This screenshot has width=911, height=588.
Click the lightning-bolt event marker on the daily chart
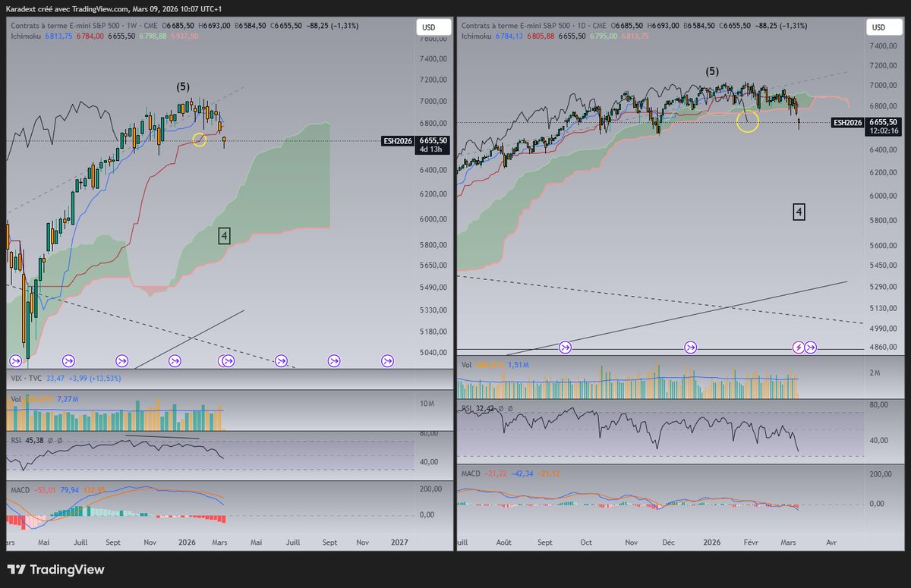pos(799,347)
